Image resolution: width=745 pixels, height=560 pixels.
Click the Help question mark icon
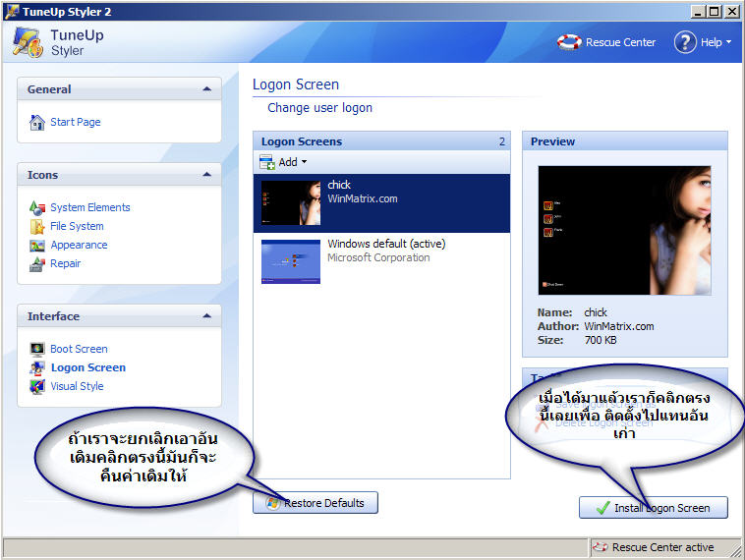(685, 42)
